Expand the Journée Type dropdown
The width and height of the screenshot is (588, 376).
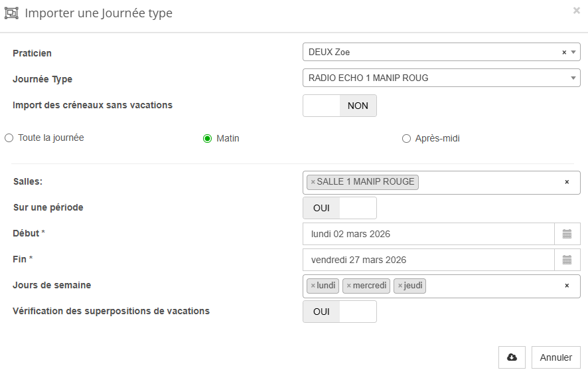(x=441, y=78)
